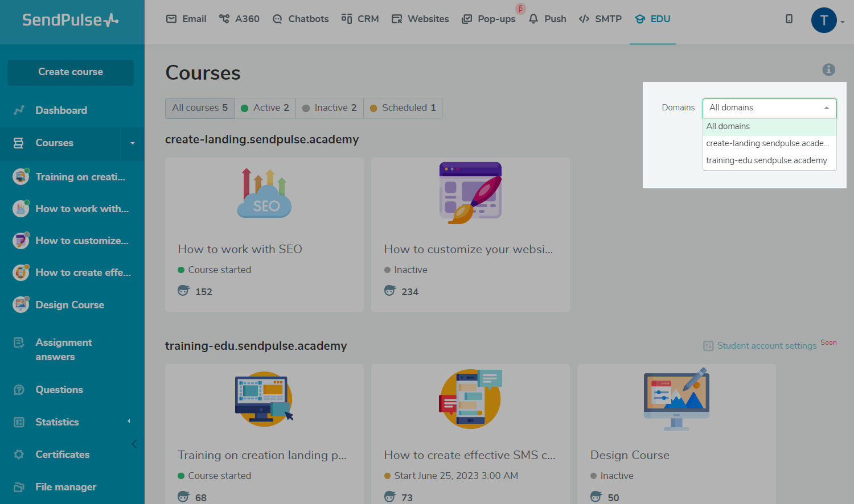Click the student count icon for 234
This screenshot has height=504, width=854.
pos(390,291)
